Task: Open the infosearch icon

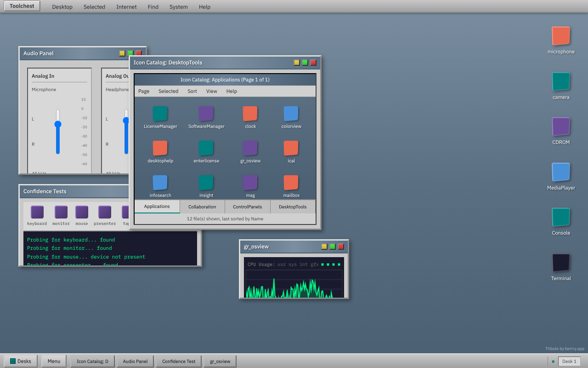Action: point(160,183)
